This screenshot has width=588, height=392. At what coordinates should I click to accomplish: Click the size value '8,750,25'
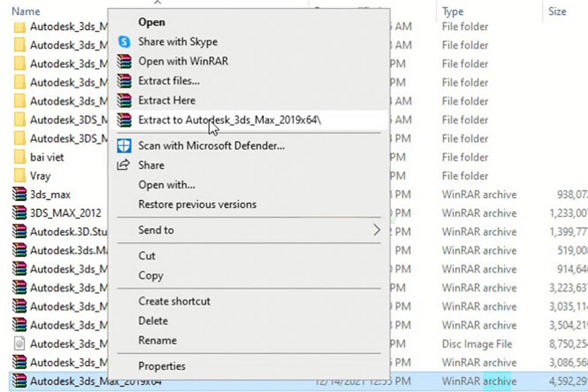pos(568,344)
